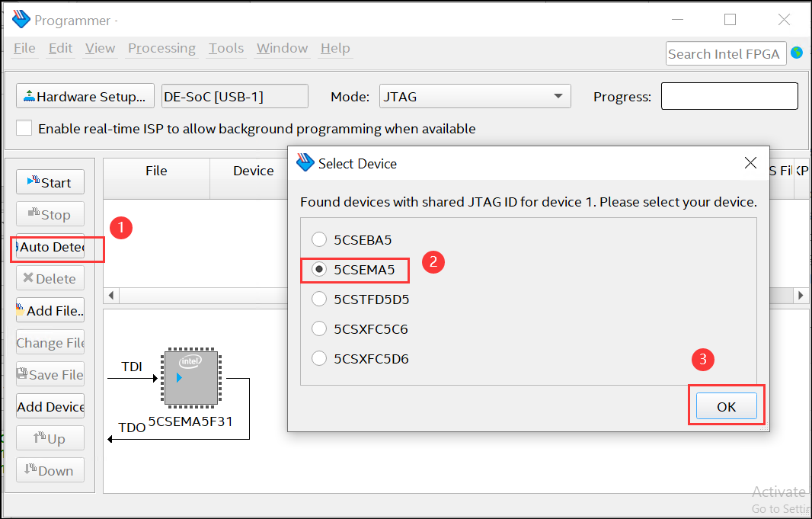Select the 5CSEBA5 radio option

pyautogui.click(x=319, y=240)
